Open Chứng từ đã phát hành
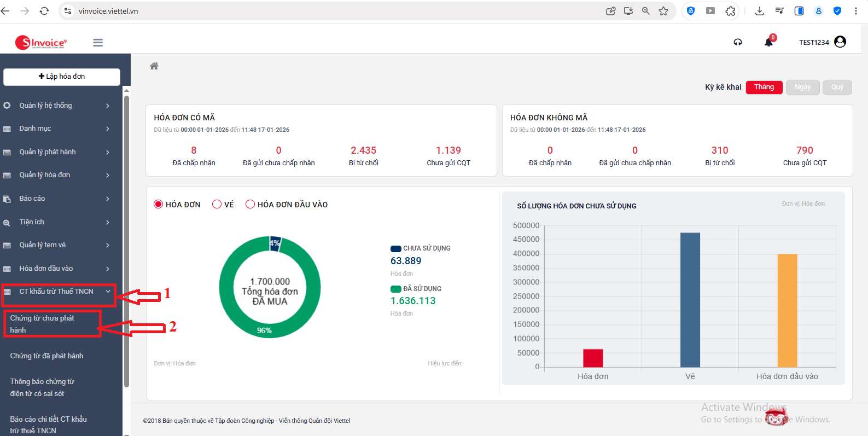 point(46,356)
